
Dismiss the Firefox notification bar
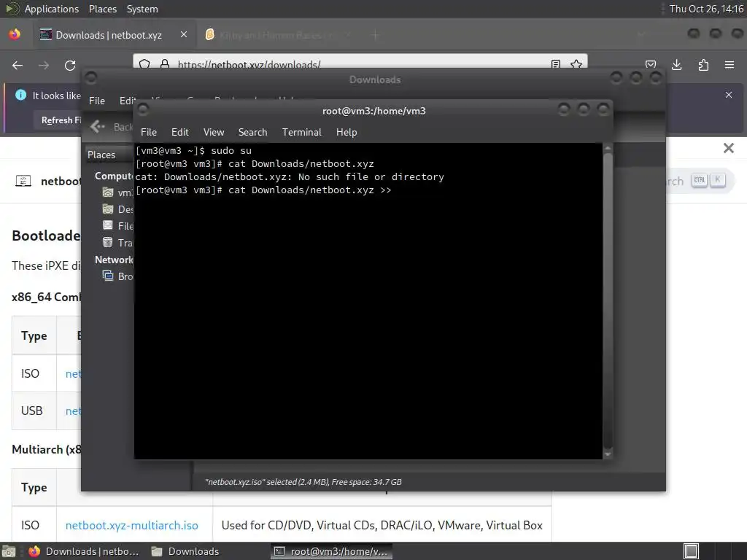click(x=729, y=95)
